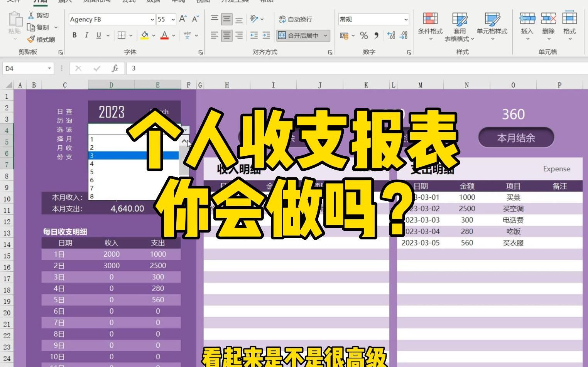Select month 1 in the dropdown list
588x367 pixels.
133,139
